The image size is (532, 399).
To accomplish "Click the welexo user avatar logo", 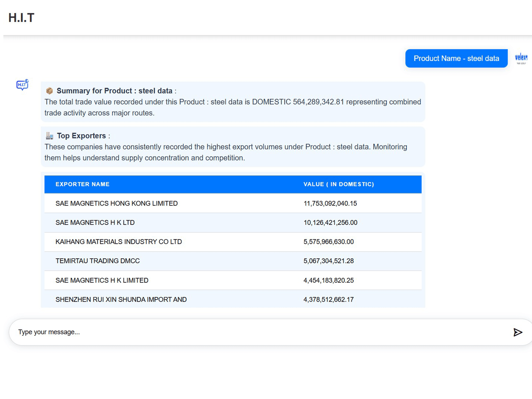I will 521,58.
